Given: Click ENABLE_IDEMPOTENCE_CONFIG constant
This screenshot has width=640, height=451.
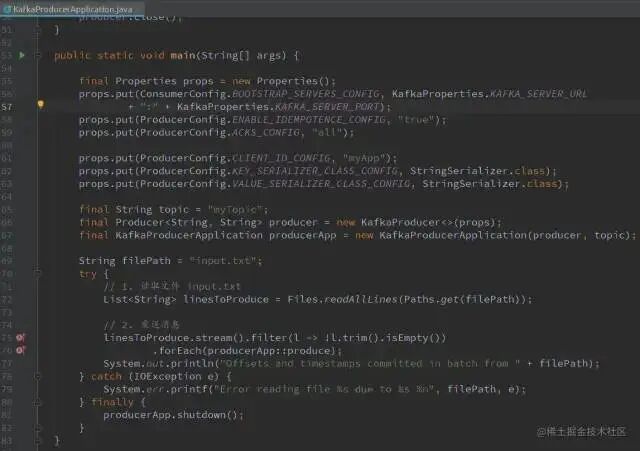Looking at the screenshot, I should click(x=309, y=120).
